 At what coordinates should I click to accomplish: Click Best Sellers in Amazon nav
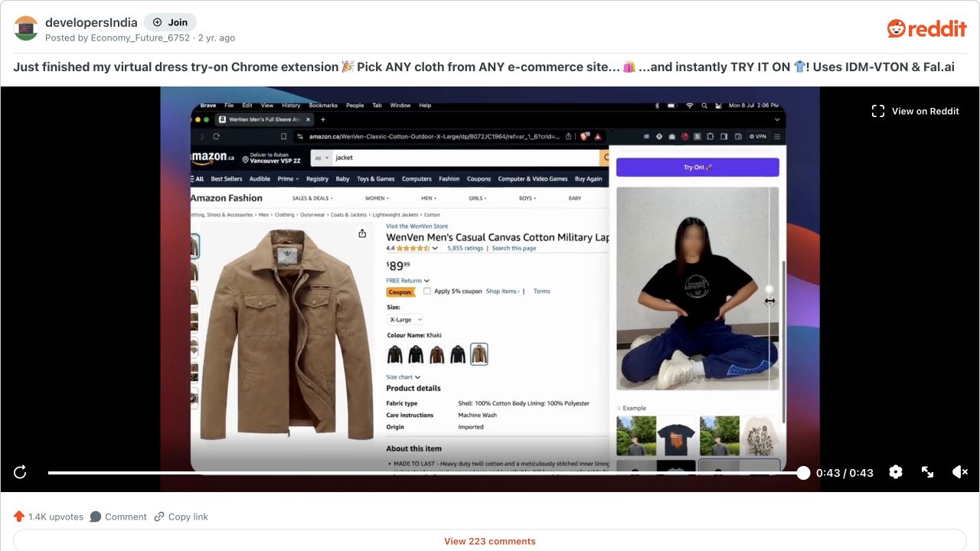click(227, 179)
